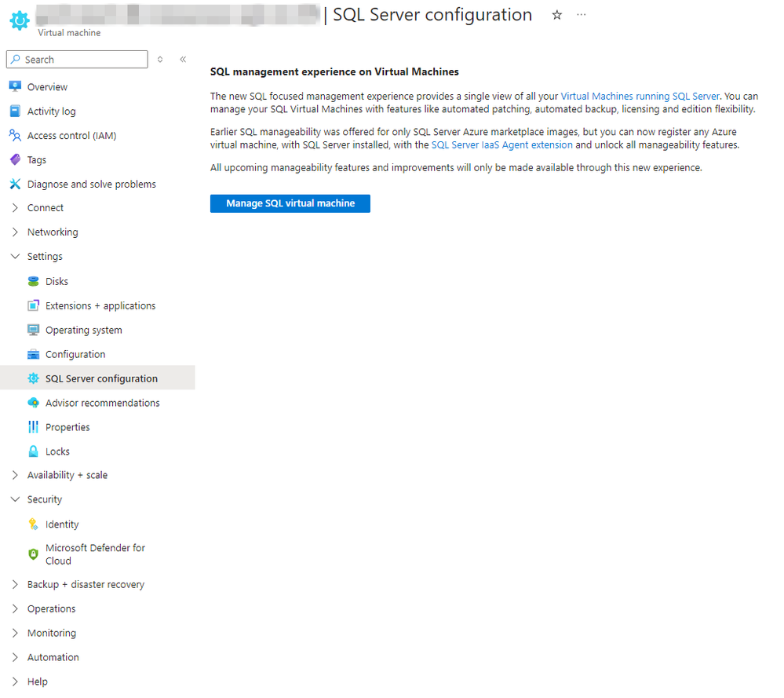Click the Activity log icon

pos(15,111)
